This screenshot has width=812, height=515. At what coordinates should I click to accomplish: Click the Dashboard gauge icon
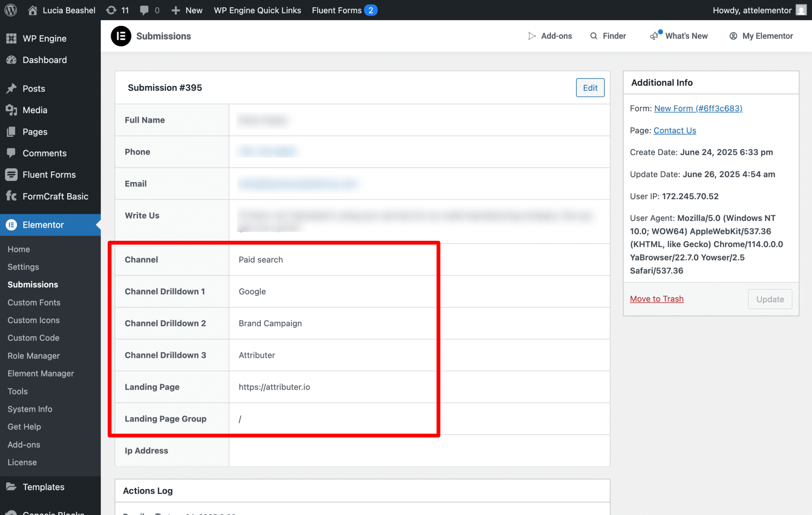point(11,60)
